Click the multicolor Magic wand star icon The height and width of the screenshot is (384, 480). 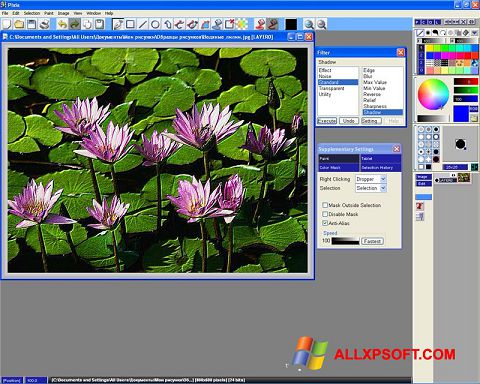click(x=242, y=24)
